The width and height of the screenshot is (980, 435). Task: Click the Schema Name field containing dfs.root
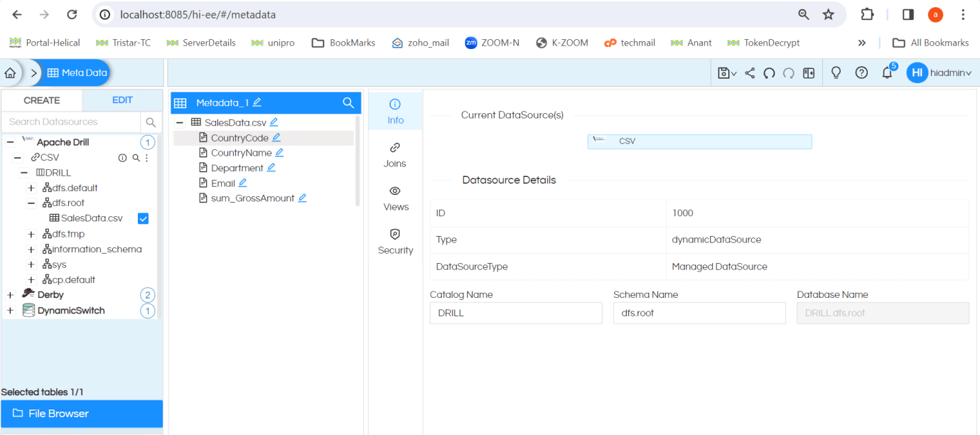[x=699, y=313]
